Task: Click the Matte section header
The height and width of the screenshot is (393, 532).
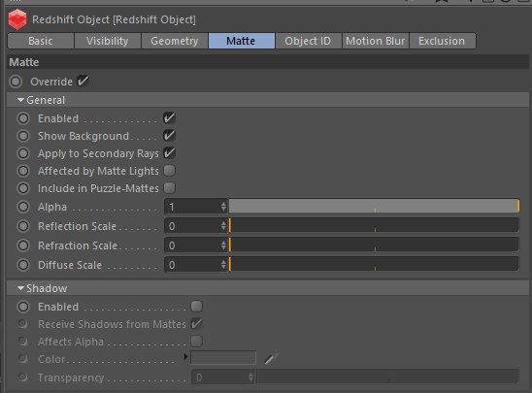Action: (x=268, y=62)
